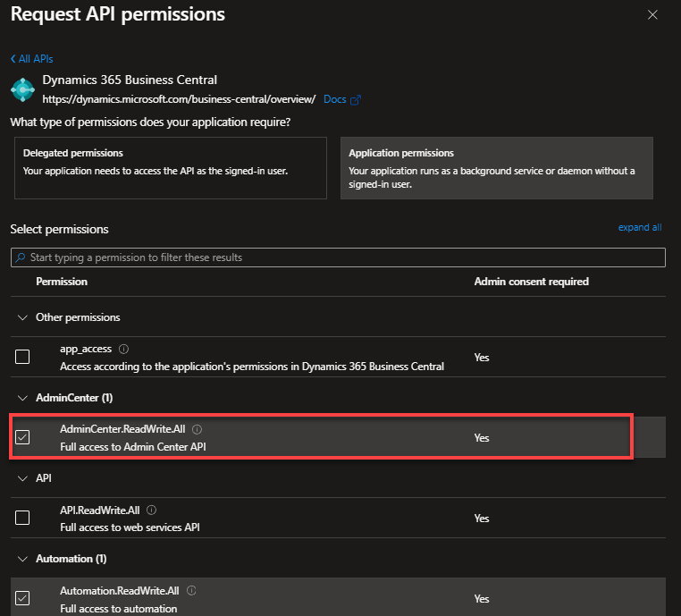The image size is (681, 616).
Task: Collapse the AdminCenter (1) group
Action: click(22, 398)
